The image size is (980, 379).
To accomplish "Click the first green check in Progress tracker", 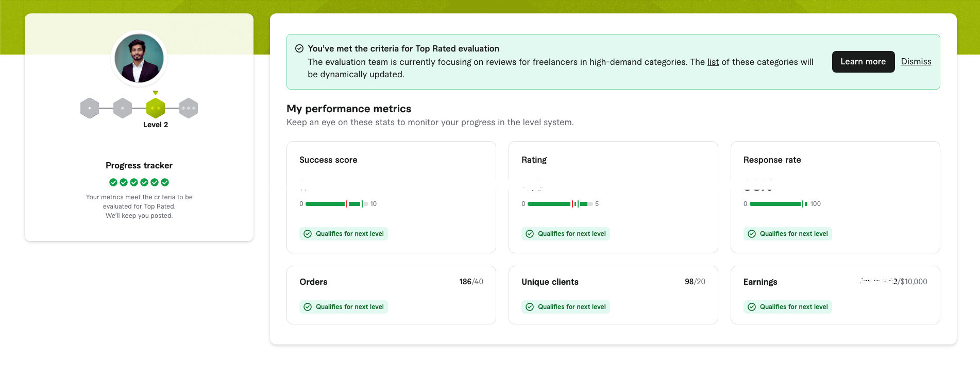I will (113, 182).
